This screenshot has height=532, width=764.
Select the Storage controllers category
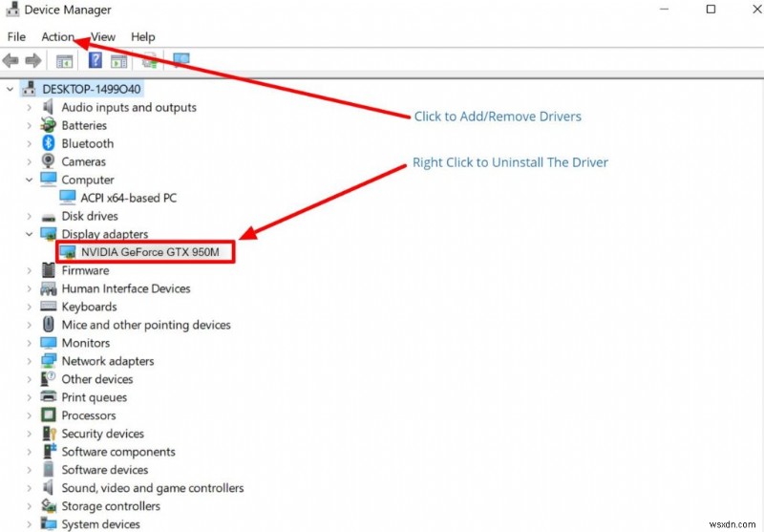tap(111, 506)
